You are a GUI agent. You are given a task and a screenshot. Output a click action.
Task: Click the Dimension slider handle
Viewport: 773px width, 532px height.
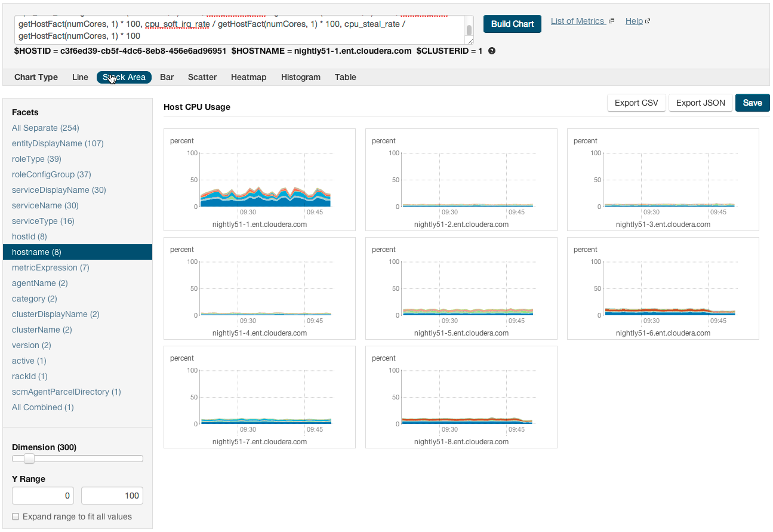click(29, 459)
